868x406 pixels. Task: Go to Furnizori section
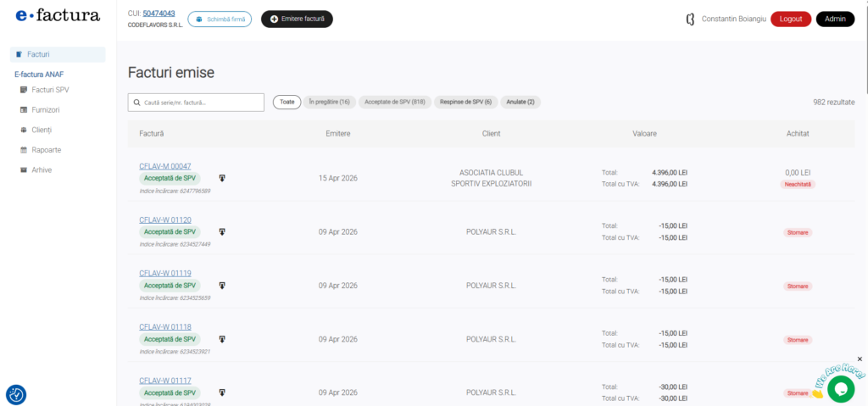pos(45,109)
